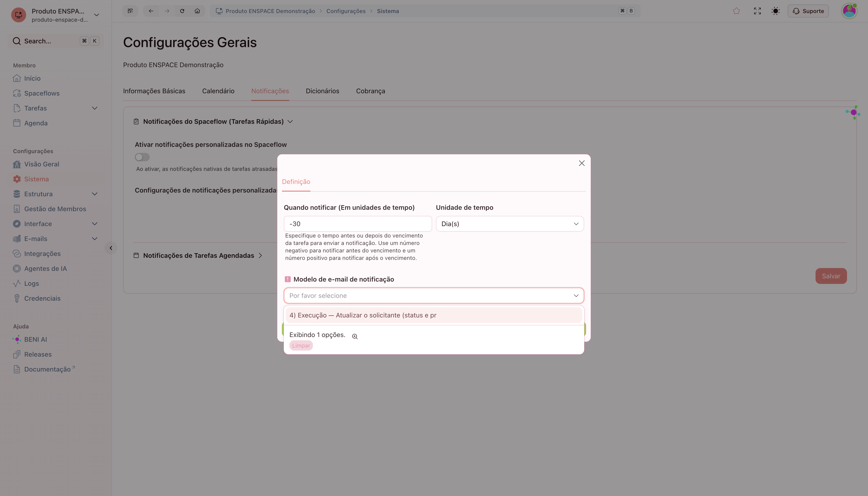Expand the Estrutura submenu
This screenshot has height=496, width=868.
click(x=95, y=194)
